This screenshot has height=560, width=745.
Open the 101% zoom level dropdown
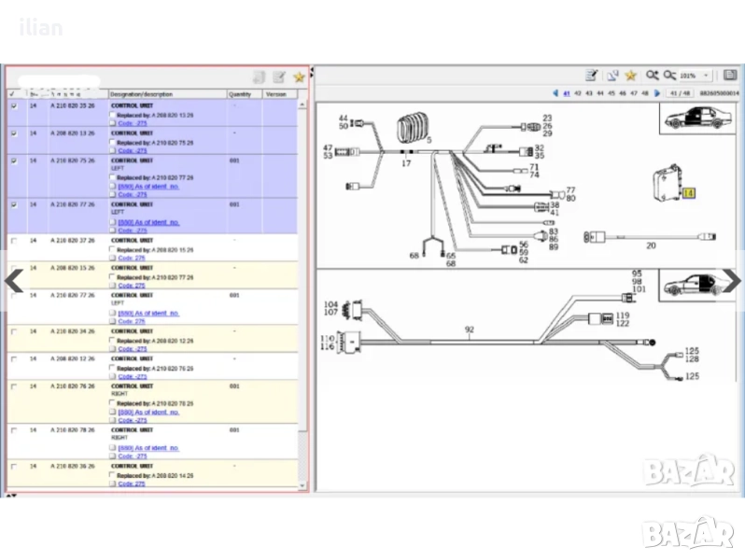[706, 75]
